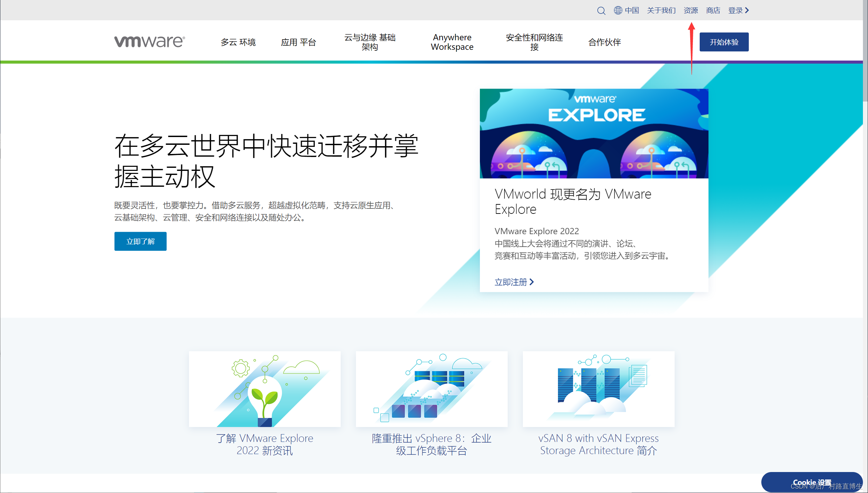Click the VMware logo
This screenshot has height=493, width=868.
[x=149, y=41]
